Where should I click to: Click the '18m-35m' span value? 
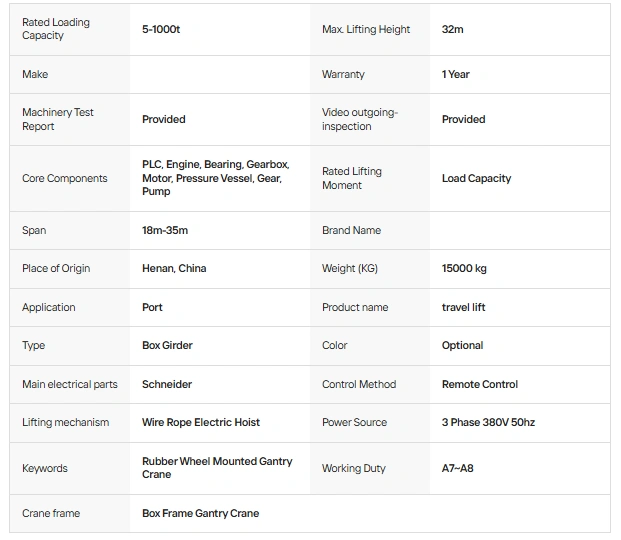click(x=165, y=230)
